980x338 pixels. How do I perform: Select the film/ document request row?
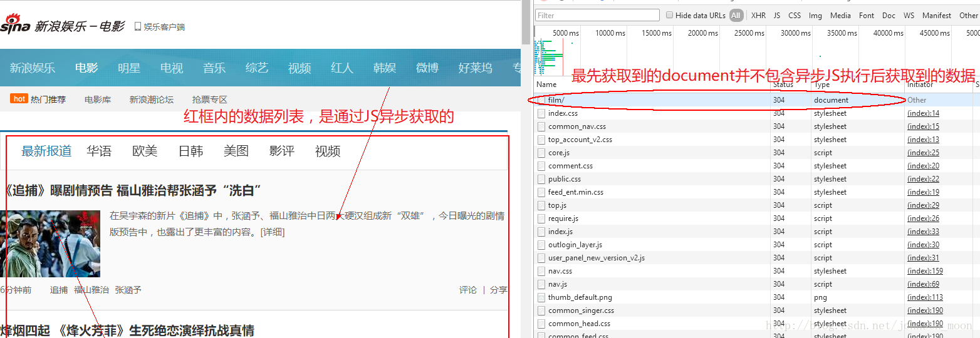(x=756, y=100)
